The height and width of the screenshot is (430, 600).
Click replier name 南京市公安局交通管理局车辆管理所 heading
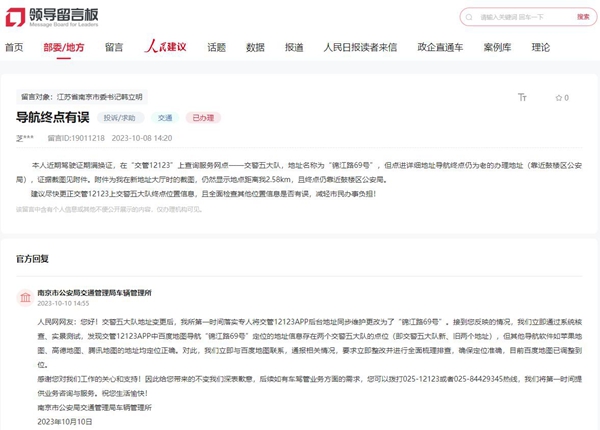(x=95, y=293)
